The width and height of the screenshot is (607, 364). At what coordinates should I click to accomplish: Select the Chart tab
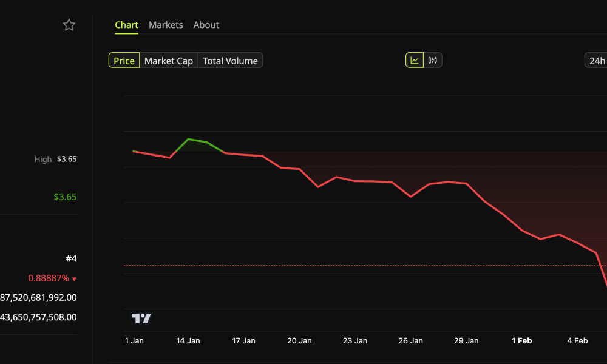pyautogui.click(x=126, y=25)
